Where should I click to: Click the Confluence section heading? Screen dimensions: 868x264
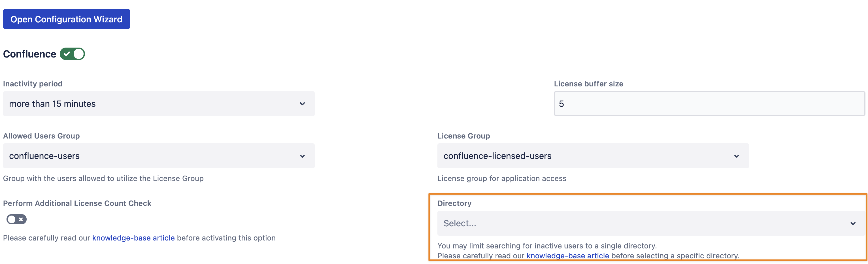coord(30,54)
